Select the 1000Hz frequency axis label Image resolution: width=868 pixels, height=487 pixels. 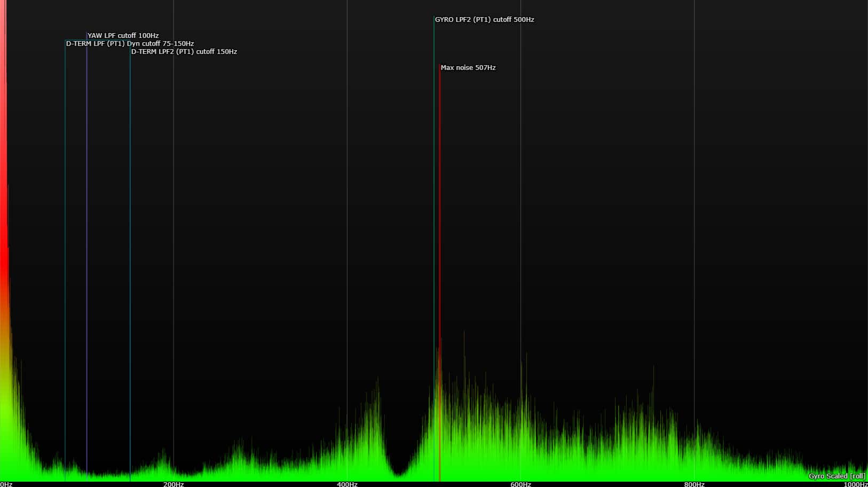(855, 484)
